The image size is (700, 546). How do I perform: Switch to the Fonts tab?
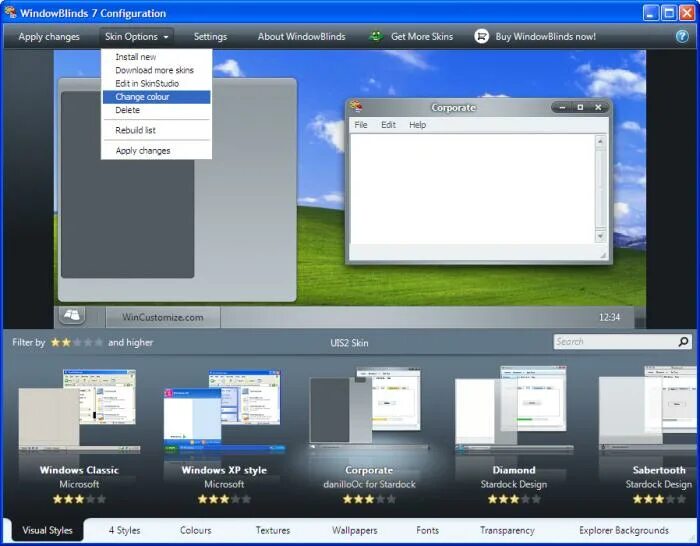click(427, 530)
